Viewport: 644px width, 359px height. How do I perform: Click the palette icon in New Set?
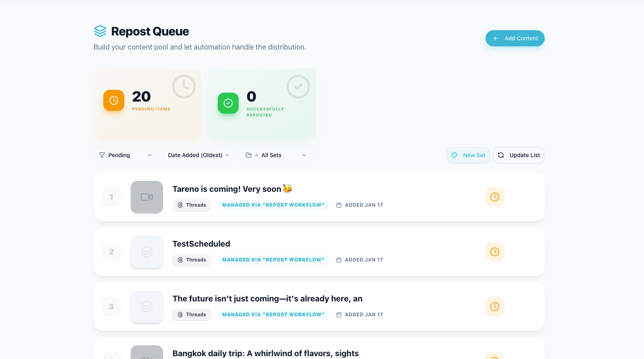tap(454, 155)
